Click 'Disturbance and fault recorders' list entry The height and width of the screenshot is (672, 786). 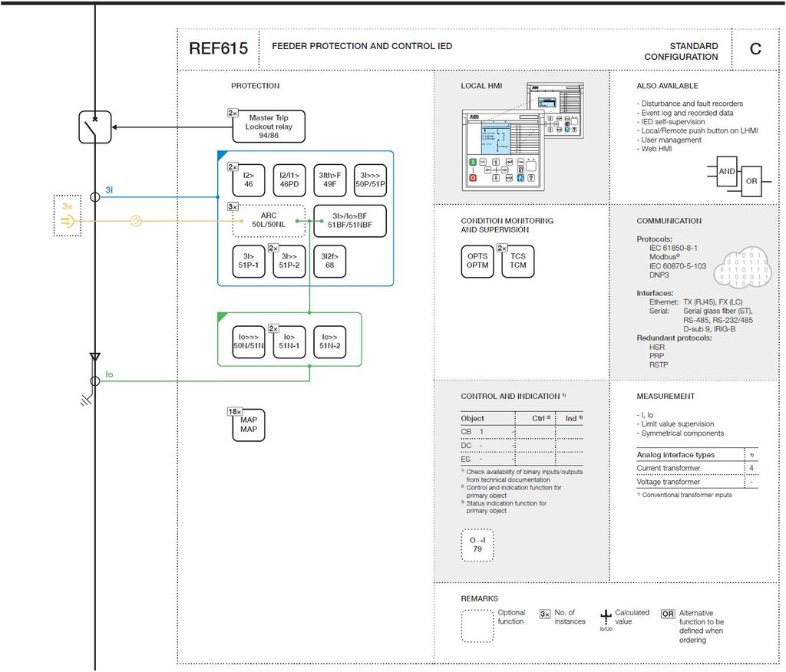[x=690, y=104]
